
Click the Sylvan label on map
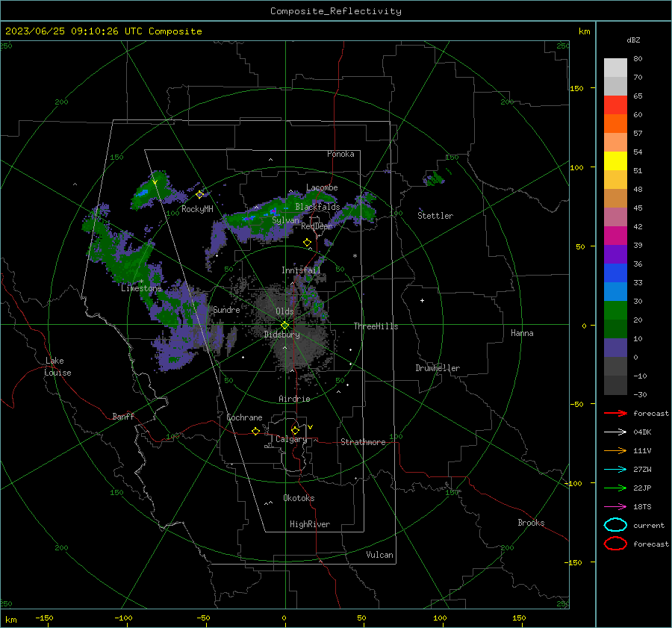tap(285, 220)
